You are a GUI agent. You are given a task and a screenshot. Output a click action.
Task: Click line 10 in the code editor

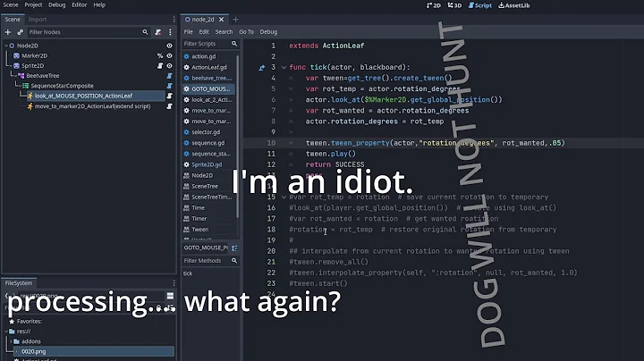pos(436,143)
